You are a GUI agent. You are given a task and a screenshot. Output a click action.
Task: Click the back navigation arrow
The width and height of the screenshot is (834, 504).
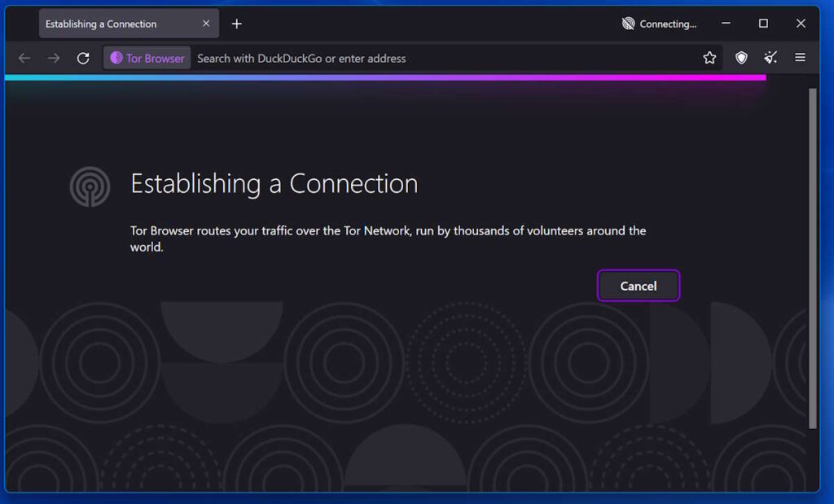pyautogui.click(x=24, y=58)
